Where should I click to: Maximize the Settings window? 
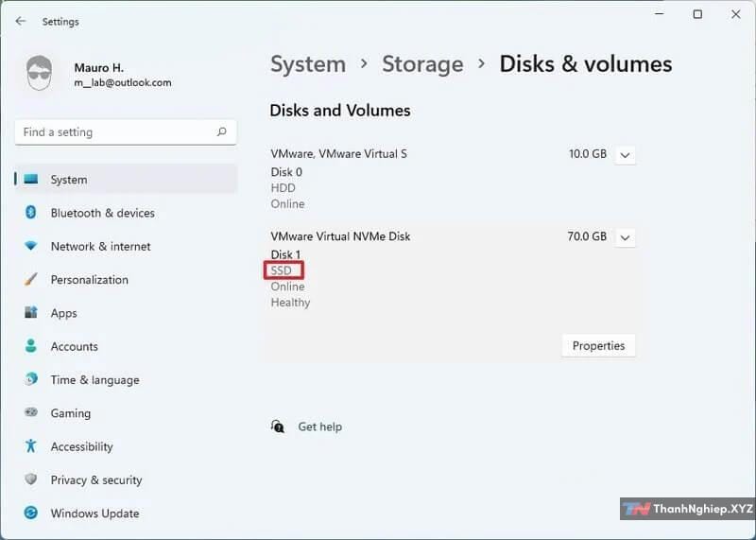(697, 14)
